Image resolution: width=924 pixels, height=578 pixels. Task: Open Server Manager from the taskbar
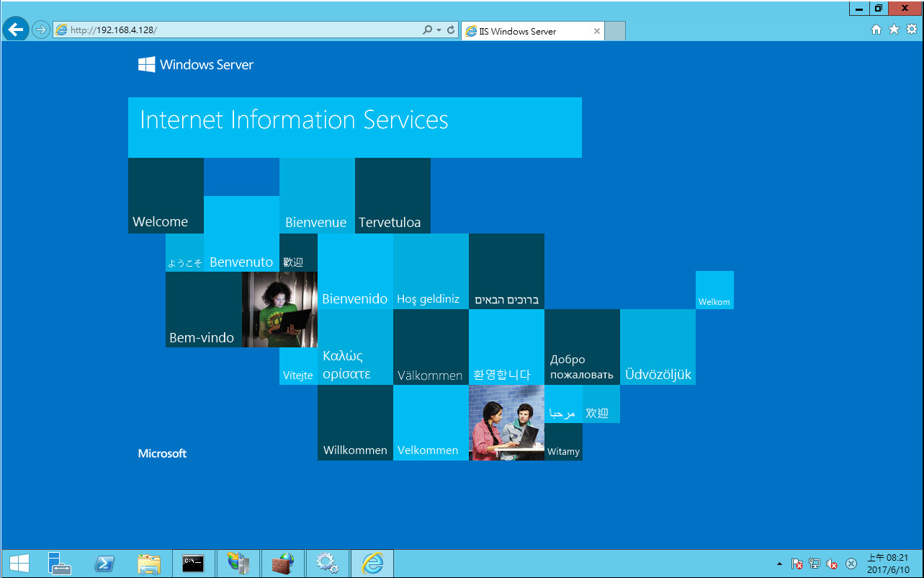click(59, 564)
